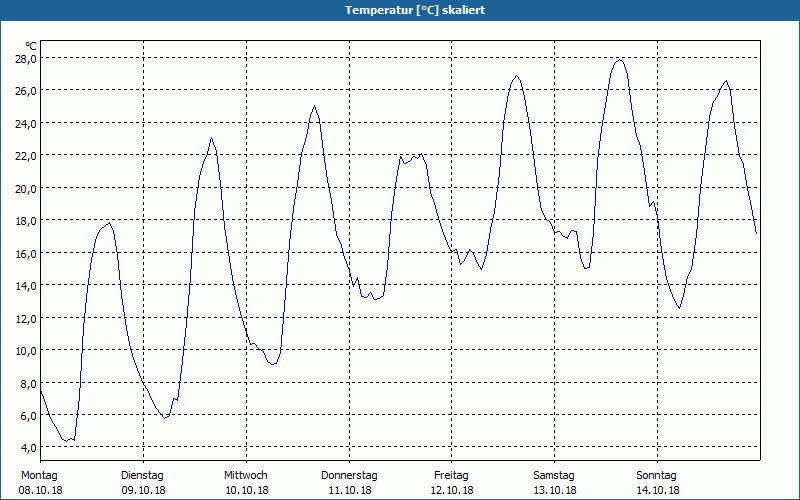Click the 20,0 axis label

(x=26, y=188)
